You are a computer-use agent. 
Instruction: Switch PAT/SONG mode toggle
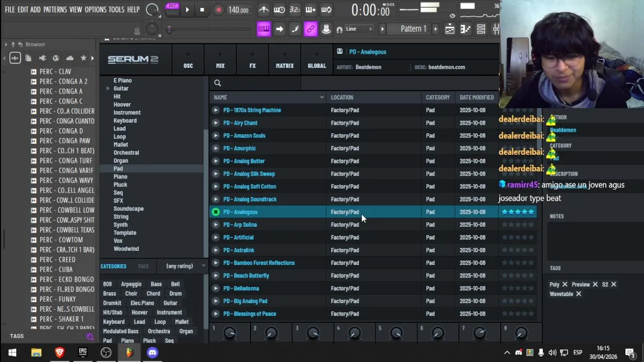pos(173,9)
